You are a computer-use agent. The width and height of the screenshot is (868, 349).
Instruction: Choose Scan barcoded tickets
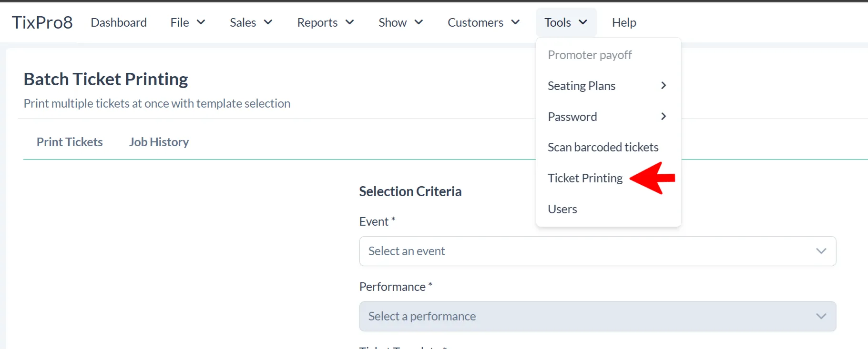[608, 147]
